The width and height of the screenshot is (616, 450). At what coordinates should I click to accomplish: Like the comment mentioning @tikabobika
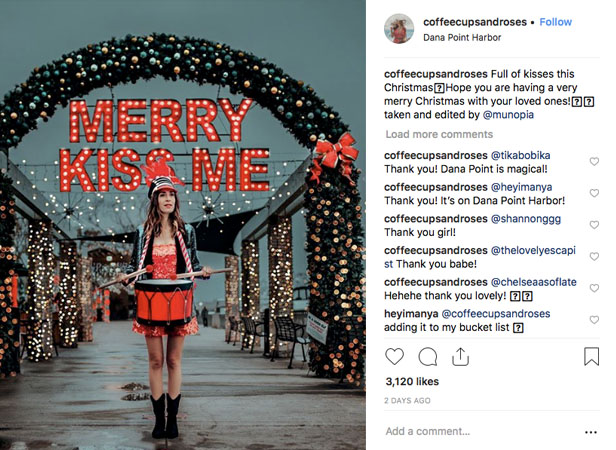click(x=594, y=161)
